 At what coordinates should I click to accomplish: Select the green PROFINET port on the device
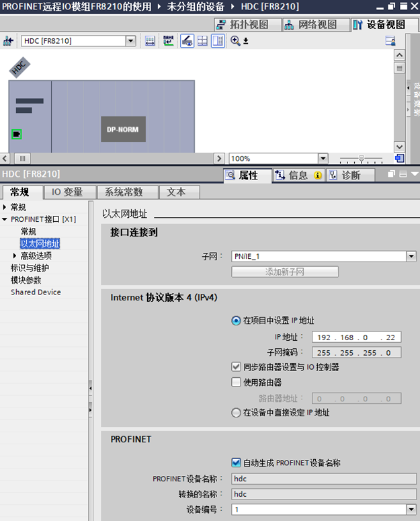(x=17, y=134)
